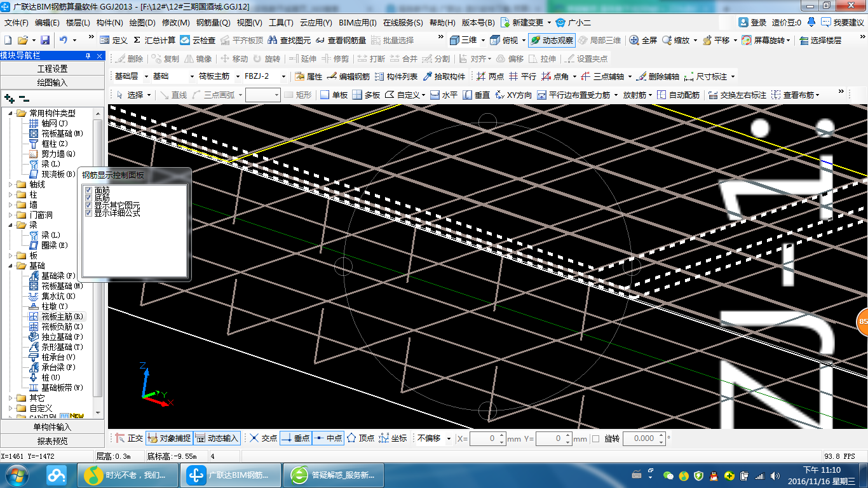The image size is (868, 488).
Task: Toggle 显示其它图元 checkbox
Action: [x=88, y=205]
